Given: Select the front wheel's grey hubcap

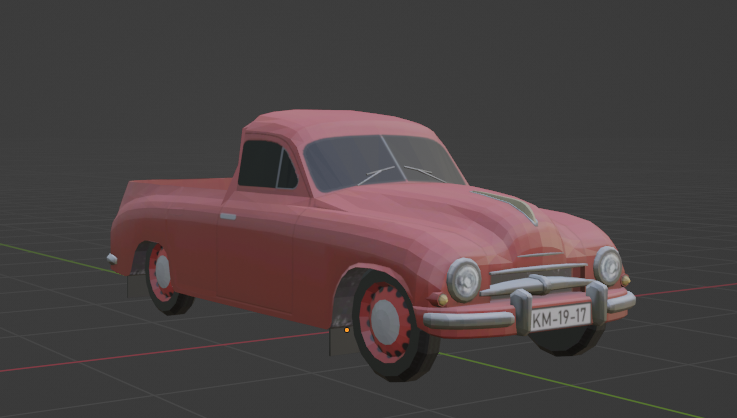Looking at the screenshot, I should coord(385,322).
